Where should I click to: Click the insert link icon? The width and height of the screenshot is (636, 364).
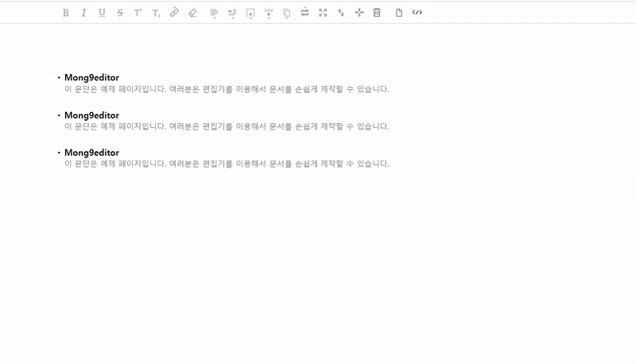point(174,13)
